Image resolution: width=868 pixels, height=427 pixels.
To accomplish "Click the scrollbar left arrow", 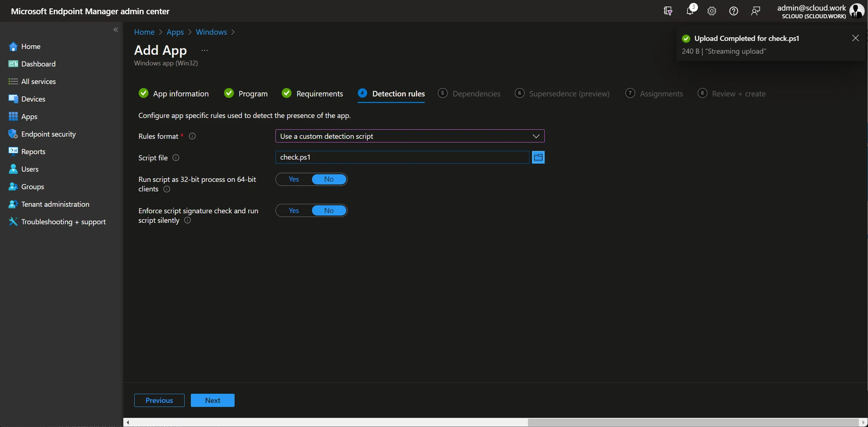I will coord(128,422).
